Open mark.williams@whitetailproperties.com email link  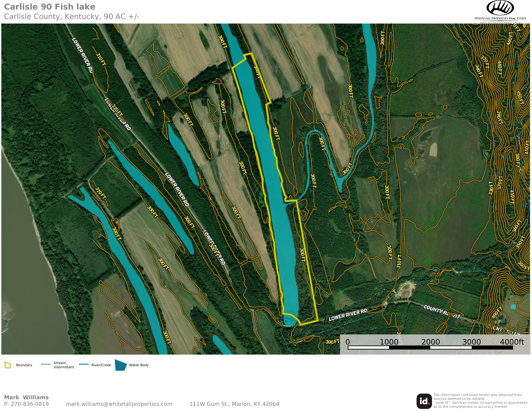pos(119,404)
